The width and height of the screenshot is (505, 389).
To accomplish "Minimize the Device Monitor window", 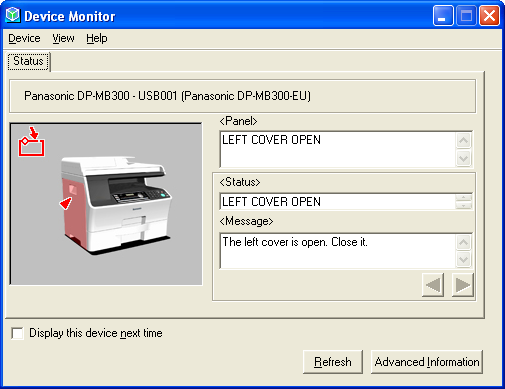I will [443, 15].
